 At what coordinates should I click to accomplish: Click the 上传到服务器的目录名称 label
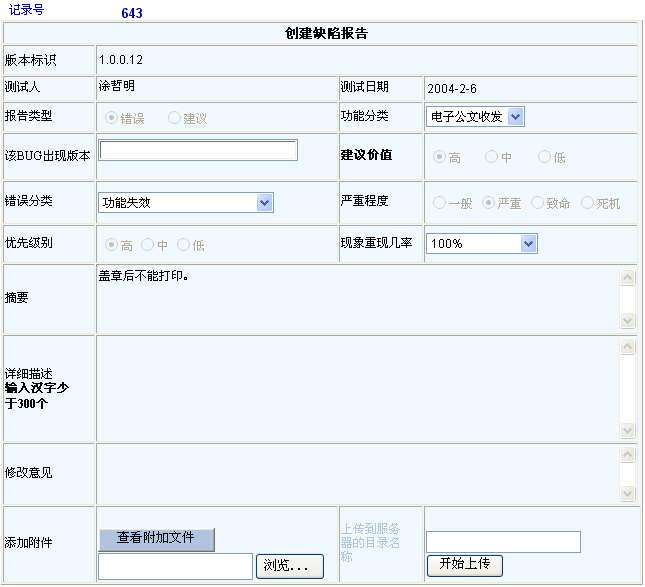pos(370,543)
